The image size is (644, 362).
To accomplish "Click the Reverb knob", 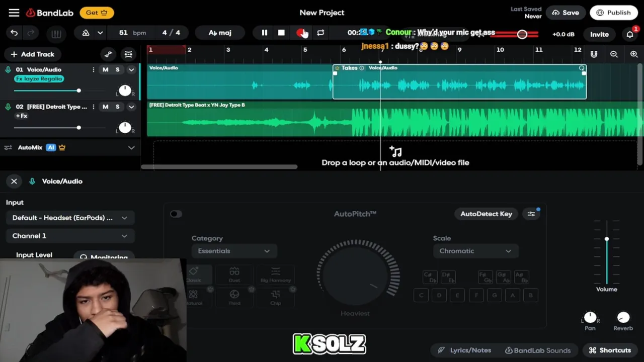I will click(623, 318).
